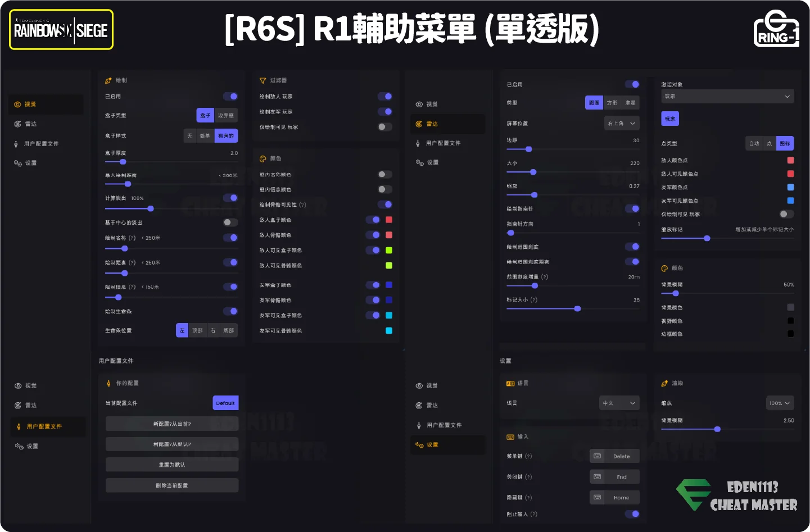Open the highlighted orange 雷达 sidebar tab
The image size is (810, 532).
[447, 124]
